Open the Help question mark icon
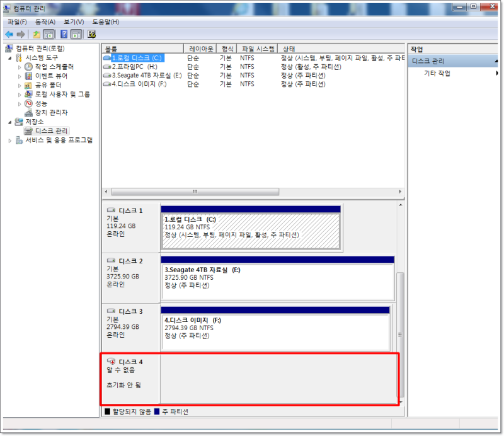 (64, 34)
